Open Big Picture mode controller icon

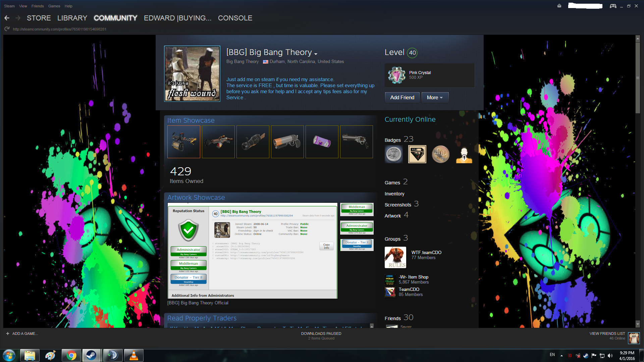pos(613,6)
